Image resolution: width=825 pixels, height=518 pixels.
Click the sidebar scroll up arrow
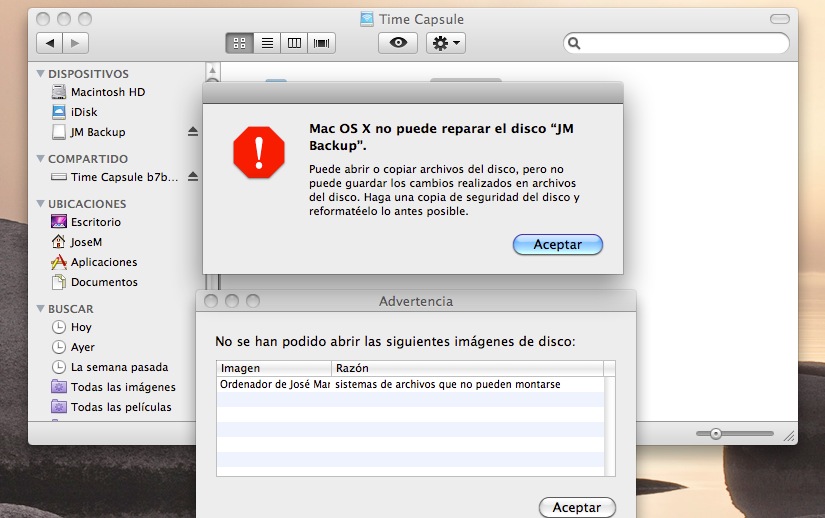pyautogui.click(x=213, y=70)
